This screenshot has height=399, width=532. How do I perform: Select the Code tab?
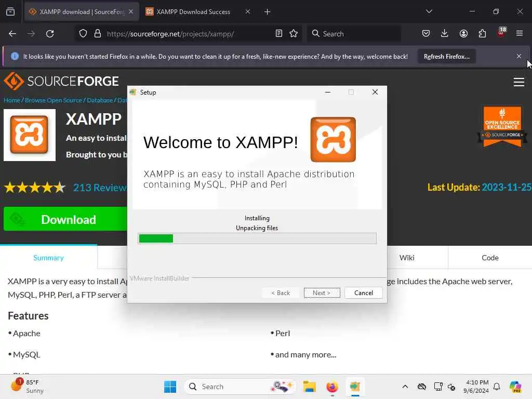490,258
